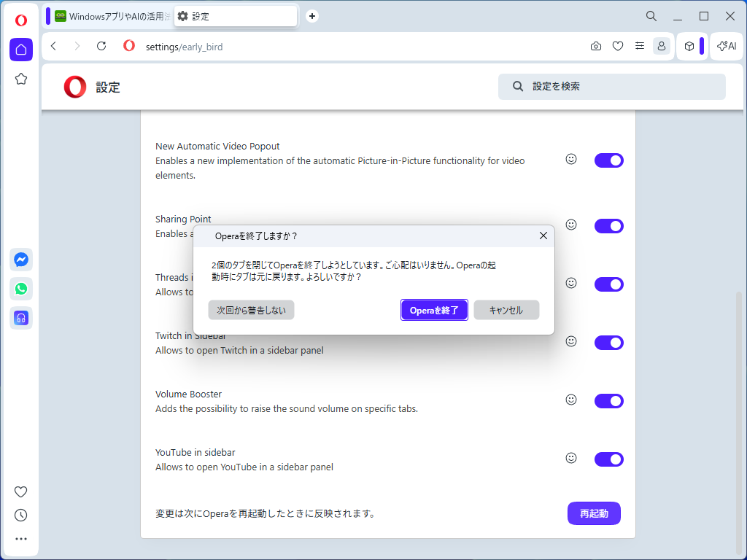Viewport: 747px width, 560px height.
Task: Disable YouTube in sidebar
Action: point(609,459)
